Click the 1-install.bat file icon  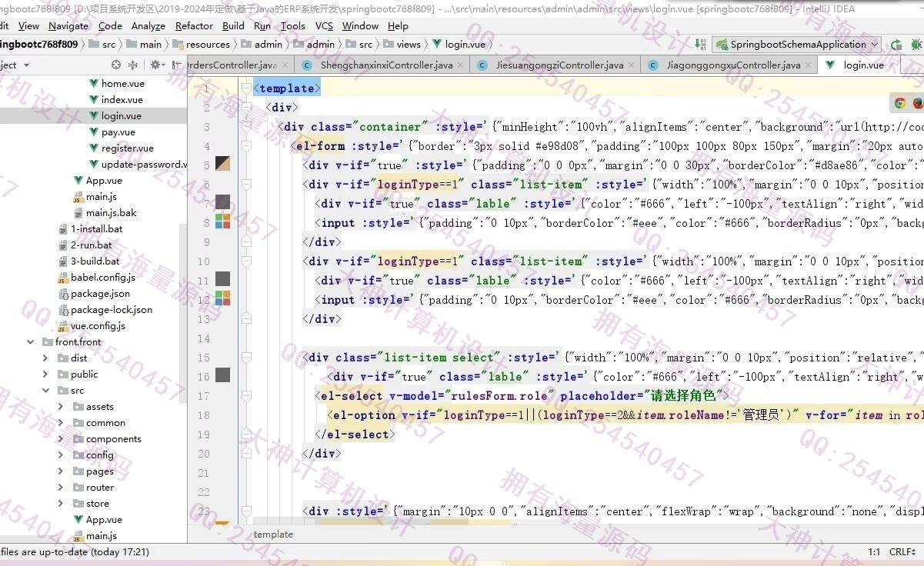(x=63, y=229)
